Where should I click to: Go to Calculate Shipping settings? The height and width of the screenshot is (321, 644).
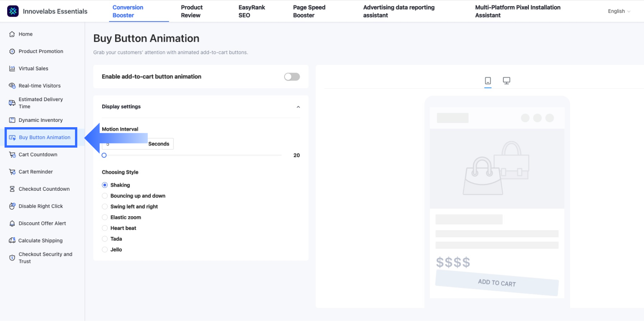click(40, 240)
